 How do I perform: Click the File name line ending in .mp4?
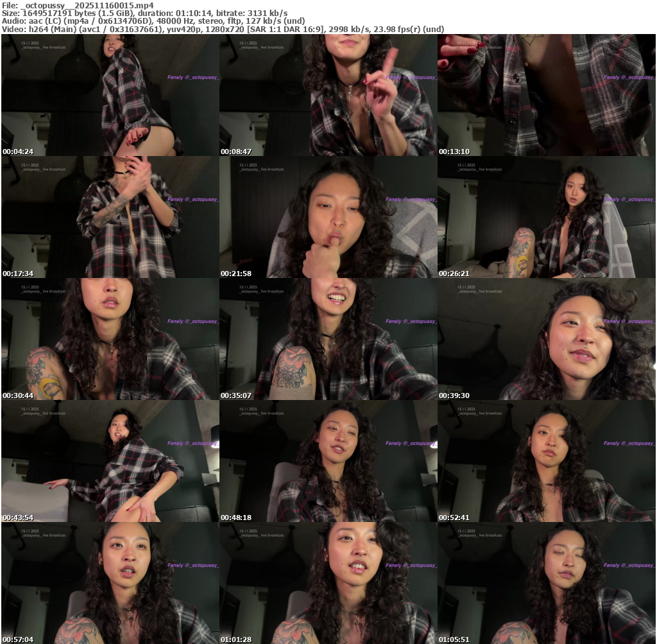click(x=78, y=5)
